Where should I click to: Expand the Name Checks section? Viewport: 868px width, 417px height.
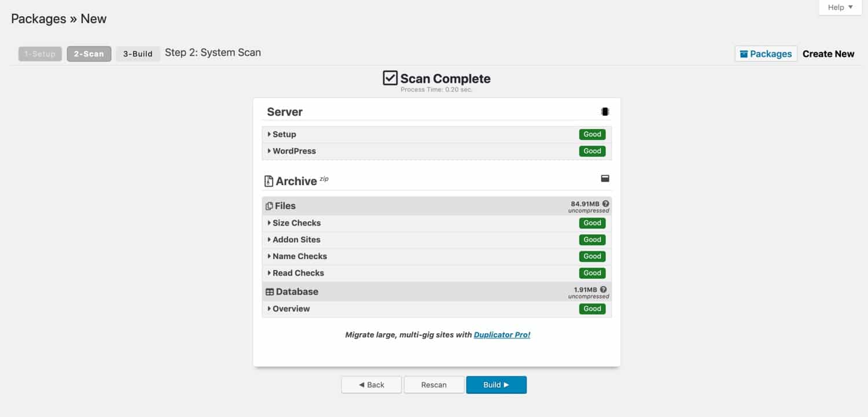click(299, 256)
